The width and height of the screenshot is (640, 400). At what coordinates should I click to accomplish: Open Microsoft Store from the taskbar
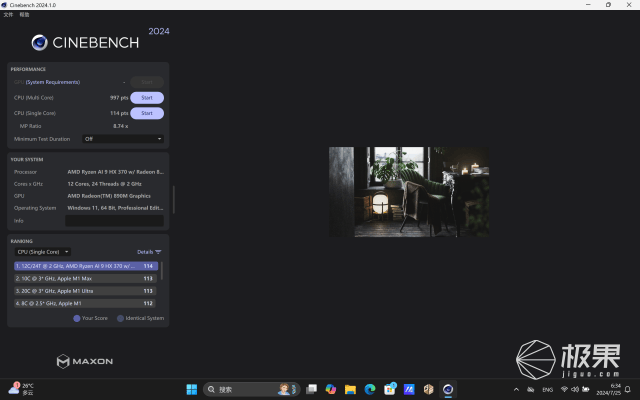pyautogui.click(x=389, y=389)
